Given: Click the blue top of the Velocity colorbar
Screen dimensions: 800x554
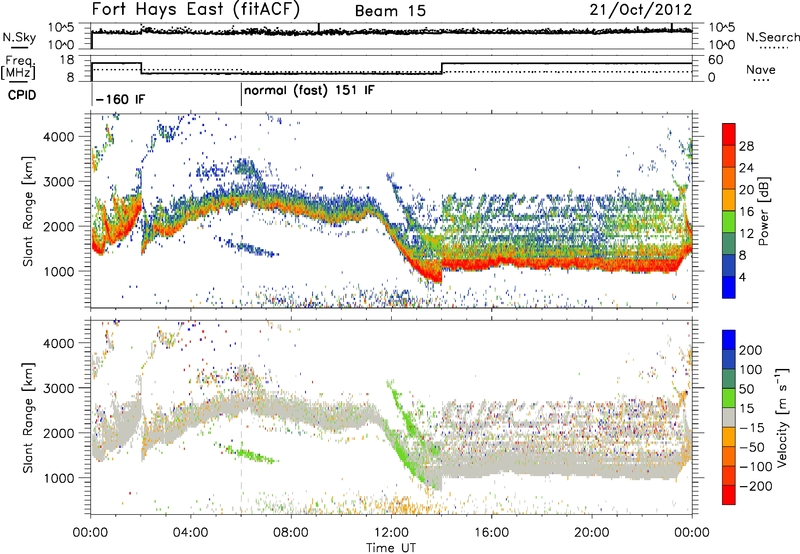Looking at the screenshot, I should tap(729, 340).
